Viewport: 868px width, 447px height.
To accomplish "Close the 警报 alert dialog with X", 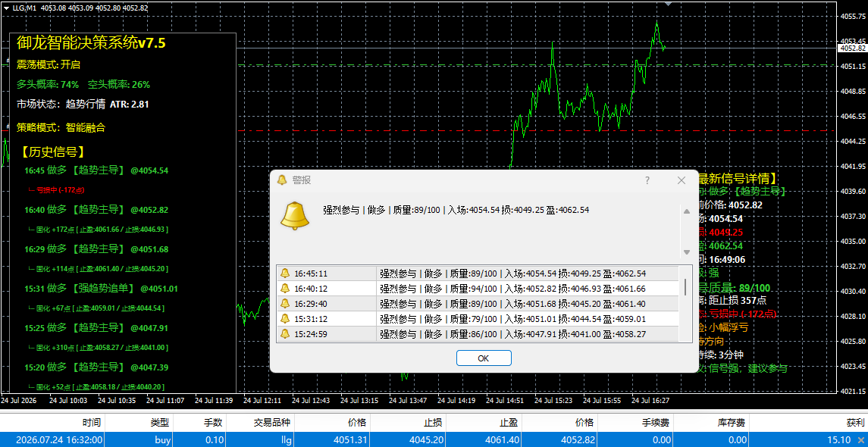I will pos(682,180).
